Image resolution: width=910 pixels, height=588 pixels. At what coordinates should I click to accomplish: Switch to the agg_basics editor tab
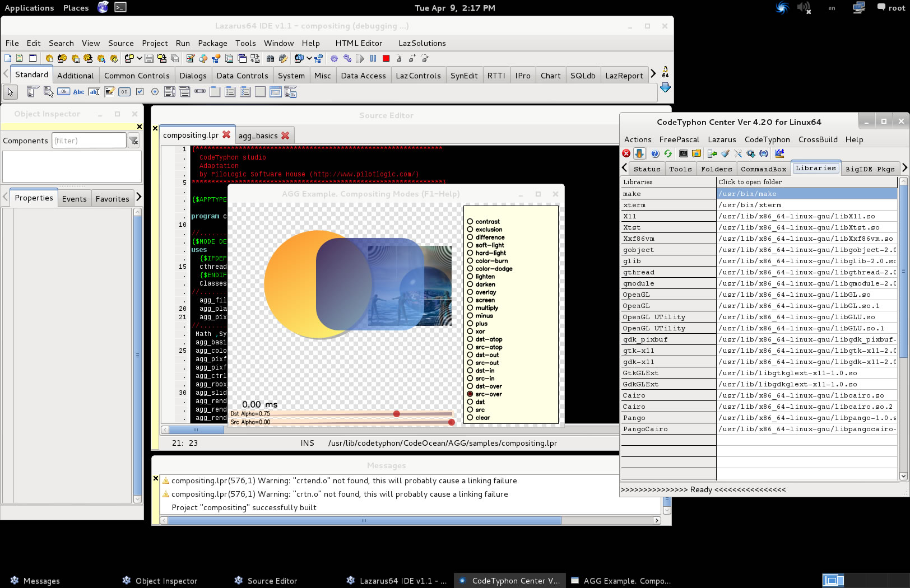(x=258, y=136)
